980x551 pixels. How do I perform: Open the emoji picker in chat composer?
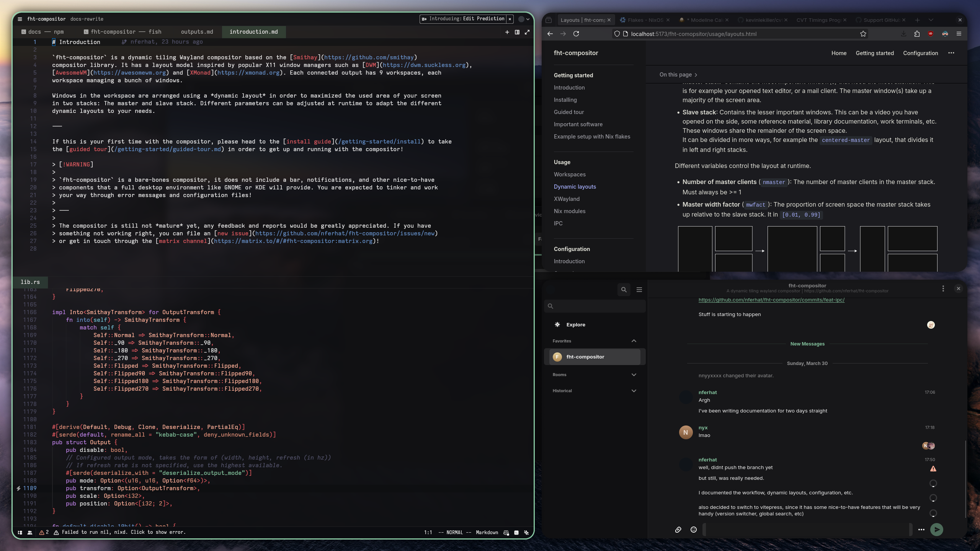(693, 530)
